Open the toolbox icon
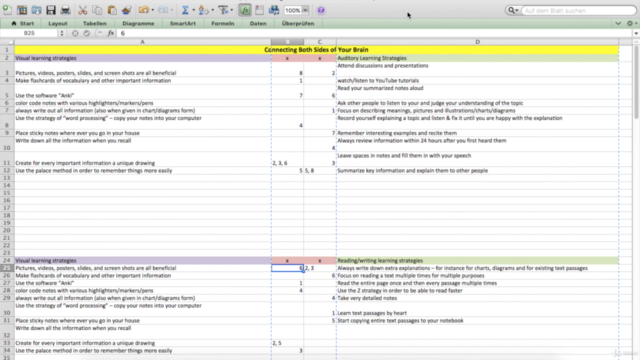640x360 pixels. (x=259, y=10)
